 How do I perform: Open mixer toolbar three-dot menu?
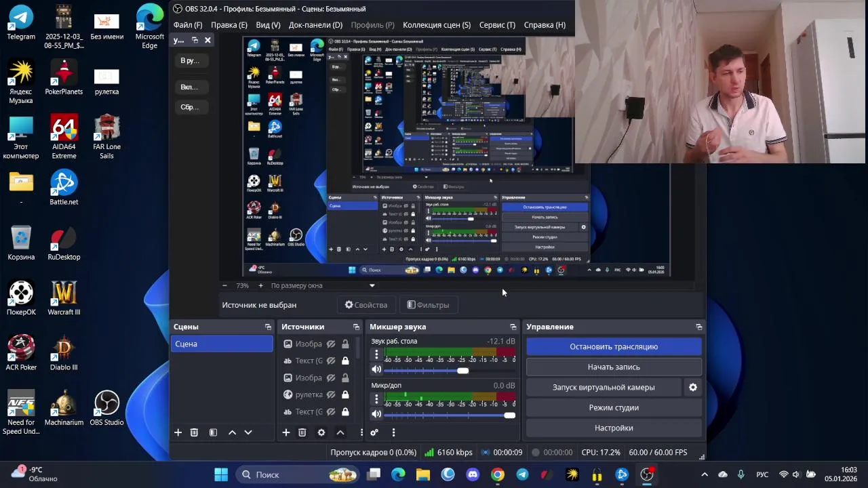393,432
